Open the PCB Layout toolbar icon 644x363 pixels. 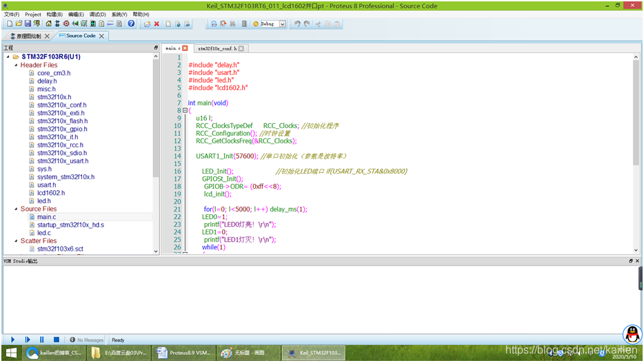66,24
